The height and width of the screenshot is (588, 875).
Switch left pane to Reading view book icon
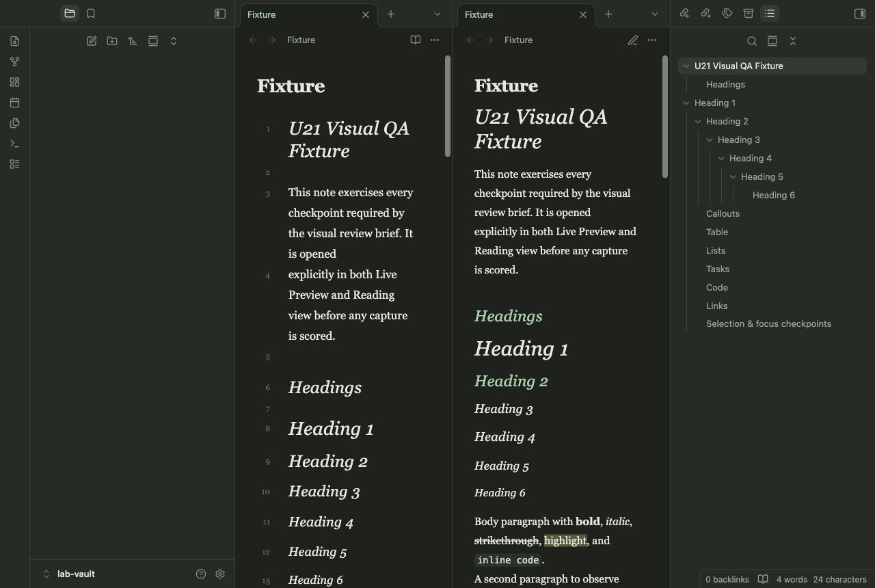coord(415,40)
